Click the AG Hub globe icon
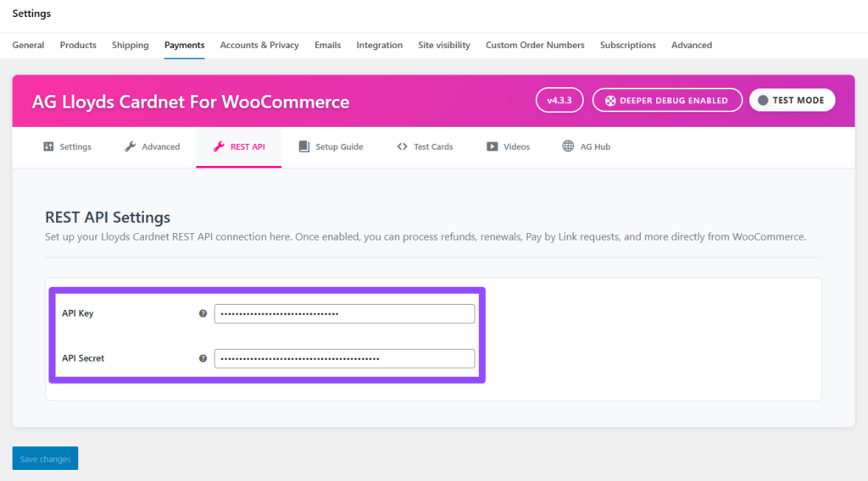Screen dimensions: 868x481 568,146
